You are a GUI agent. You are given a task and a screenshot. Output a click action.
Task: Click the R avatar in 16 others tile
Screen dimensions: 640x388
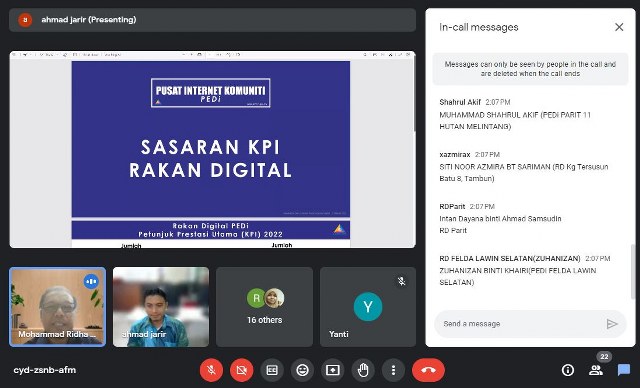click(256, 298)
